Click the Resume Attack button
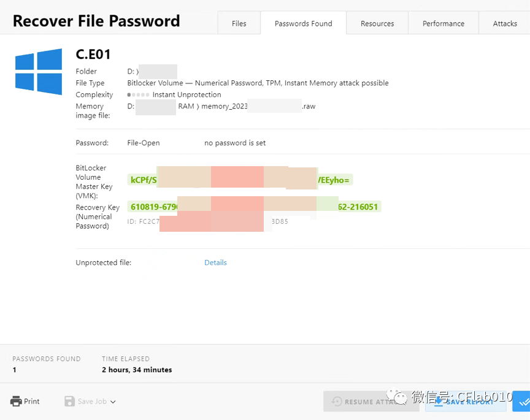 pyautogui.click(x=371, y=402)
